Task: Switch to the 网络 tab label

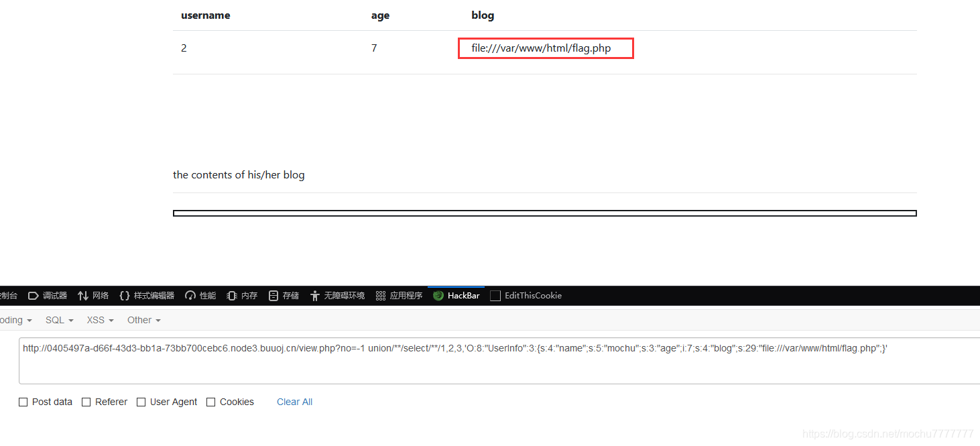Action: tap(101, 296)
